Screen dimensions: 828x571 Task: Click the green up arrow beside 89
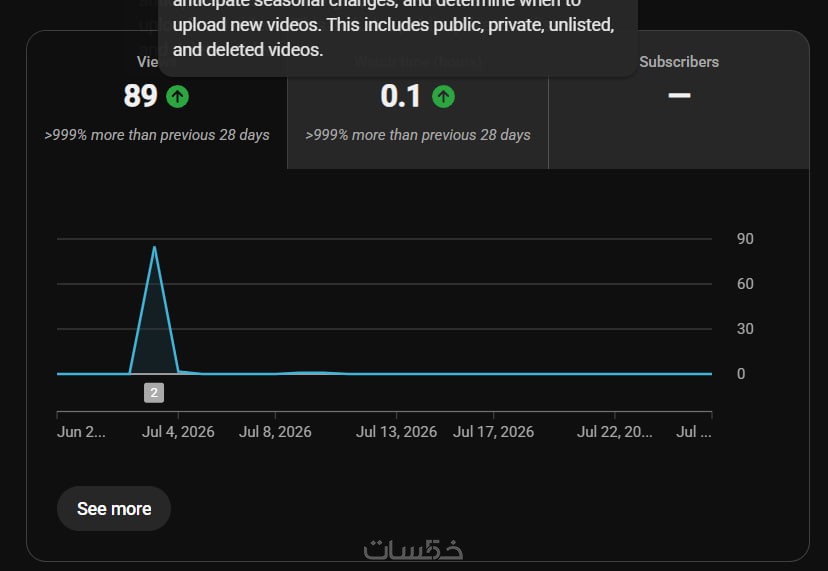[177, 97]
